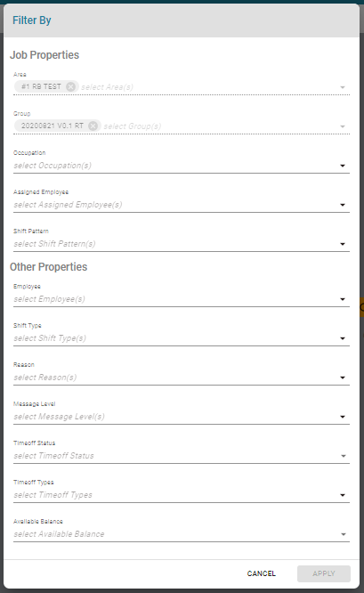The image size is (364, 593).
Task: Remove the #1 RB TEST area chip
Action: (70, 86)
